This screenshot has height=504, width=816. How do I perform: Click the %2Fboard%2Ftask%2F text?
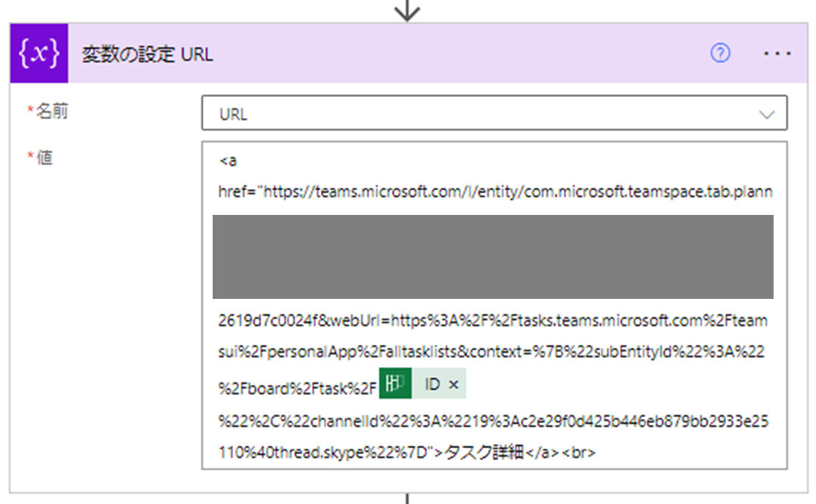297,388
